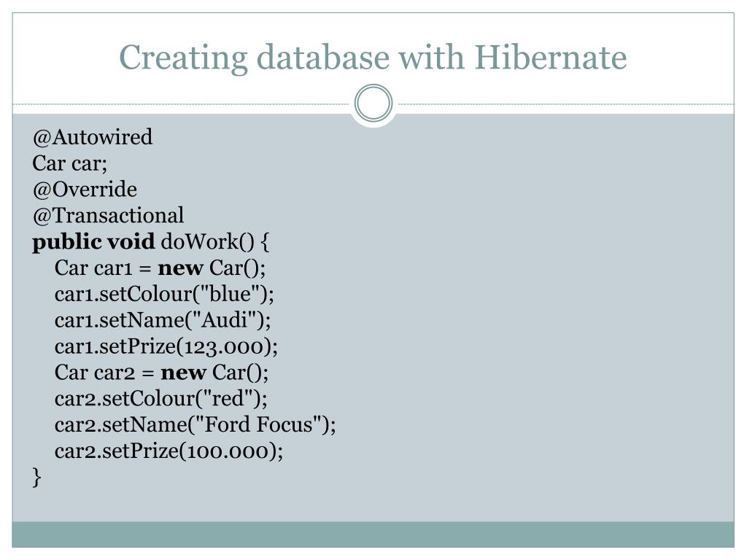Viewport: 747px width, 560px height.
Task: Click the circle ornament below the title
Action: (373, 103)
